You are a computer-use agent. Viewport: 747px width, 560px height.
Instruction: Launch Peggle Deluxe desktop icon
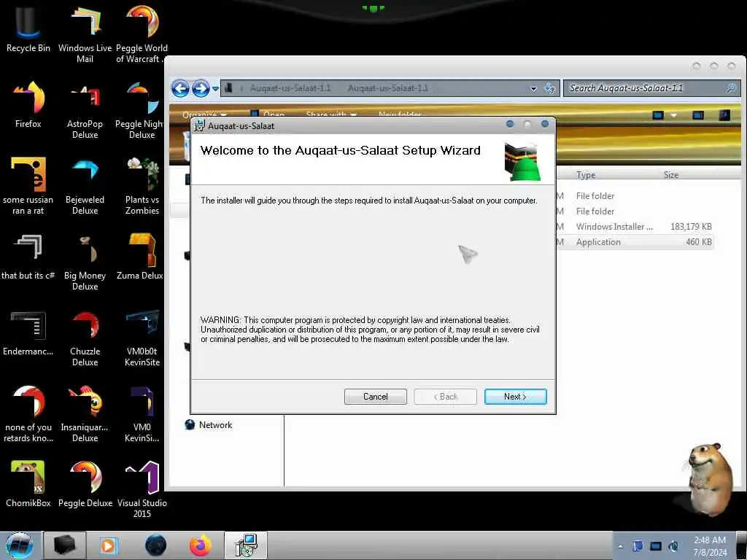(85, 483)
